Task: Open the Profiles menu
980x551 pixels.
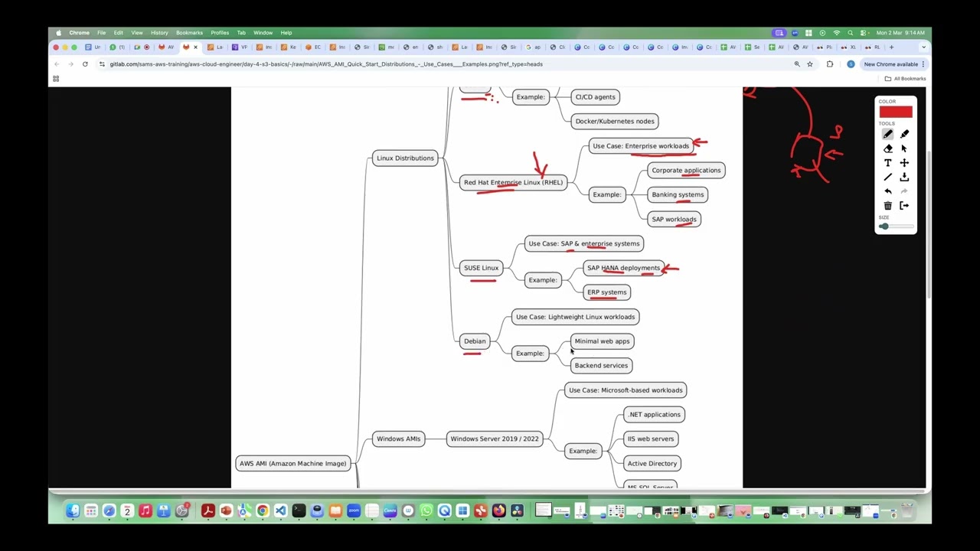Action: click(220, 33)
